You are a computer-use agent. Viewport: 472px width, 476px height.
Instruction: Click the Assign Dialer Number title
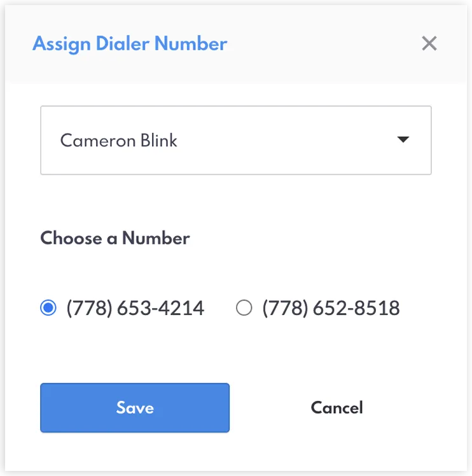(x=130, y=44)
